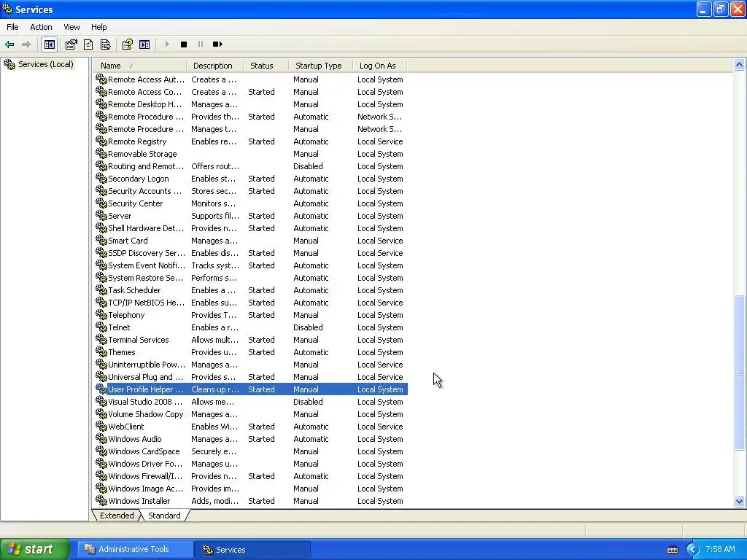Select TCP/IP NetBIOS Helper row
This screenshot has height=560, width=747.
pos(251,303)
